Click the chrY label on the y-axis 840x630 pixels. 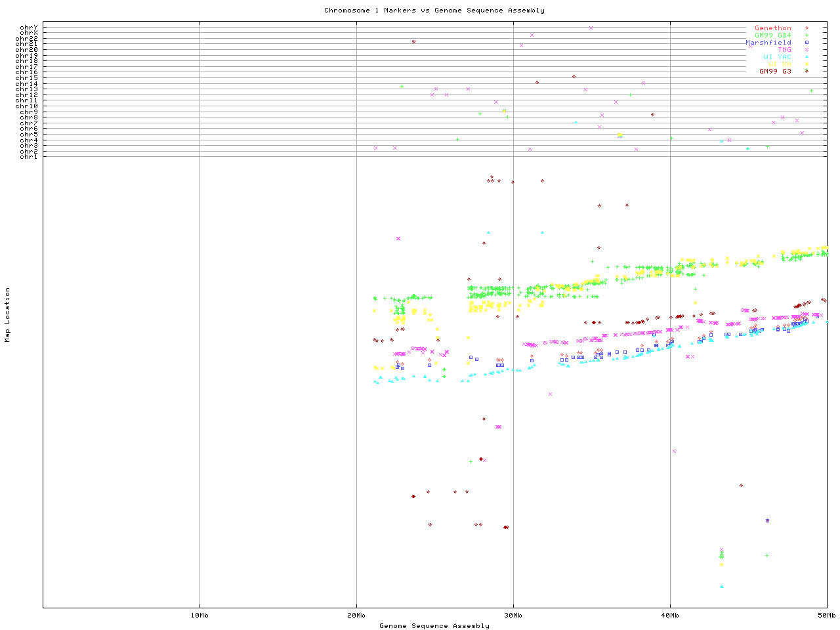29,27
